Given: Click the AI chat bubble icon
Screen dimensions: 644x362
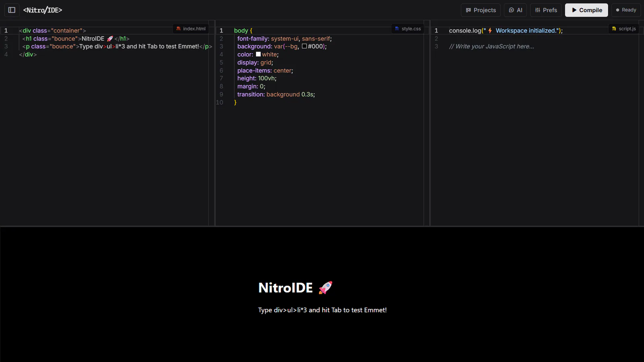Looking at the screenshot, I should [x=512, y=10].
